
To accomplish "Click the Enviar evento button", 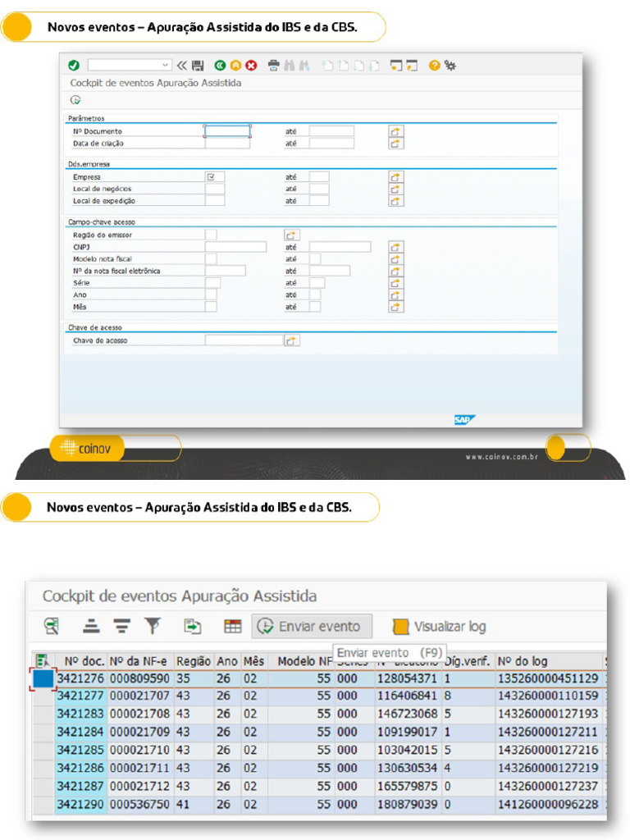I will [312, 626].
